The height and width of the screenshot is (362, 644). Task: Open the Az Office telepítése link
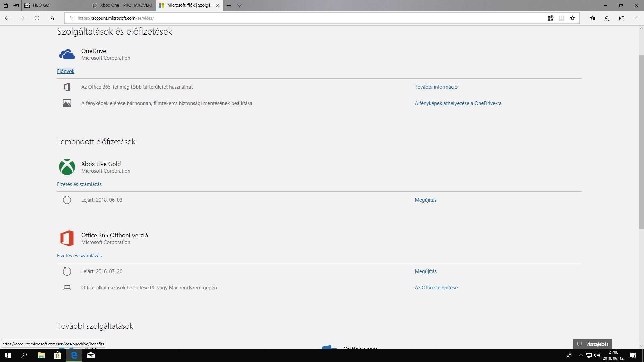click(436, 288)
